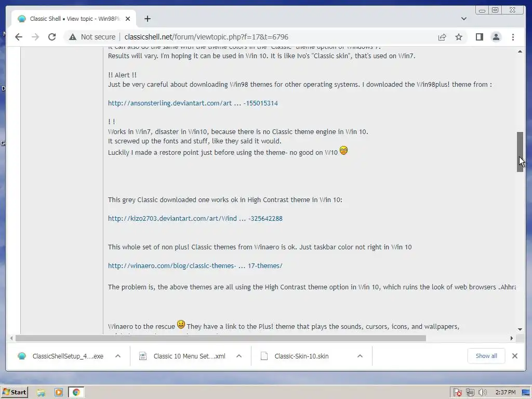Launch media player from taskbar

tap(58, 393)
